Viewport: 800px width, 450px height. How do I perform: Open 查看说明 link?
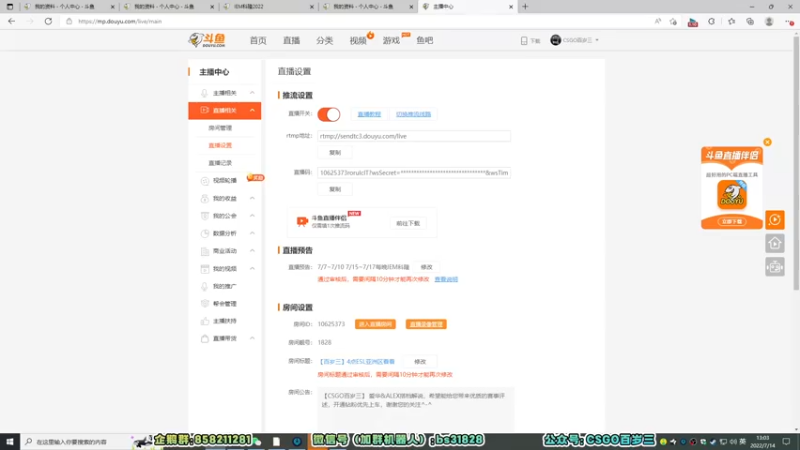(446, 279)
